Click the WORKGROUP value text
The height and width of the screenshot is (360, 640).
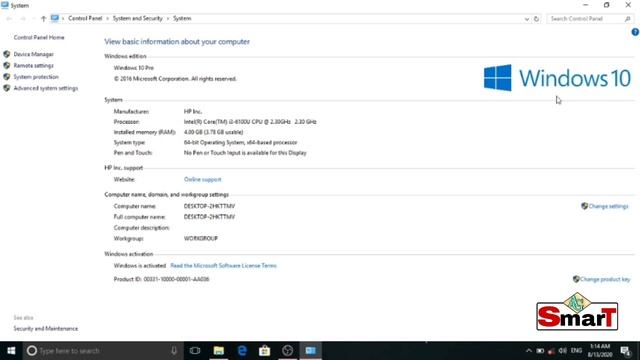pos(201,238)
